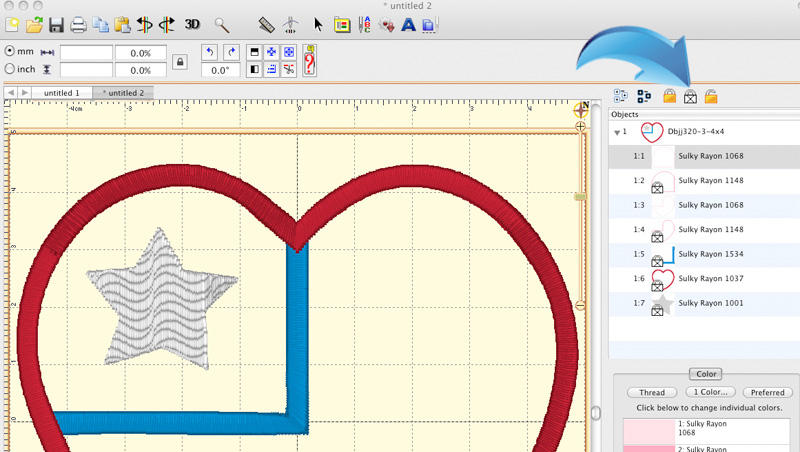Create a new design with New icon
This screenshot has height=452, width=800.
click(12, 24)
